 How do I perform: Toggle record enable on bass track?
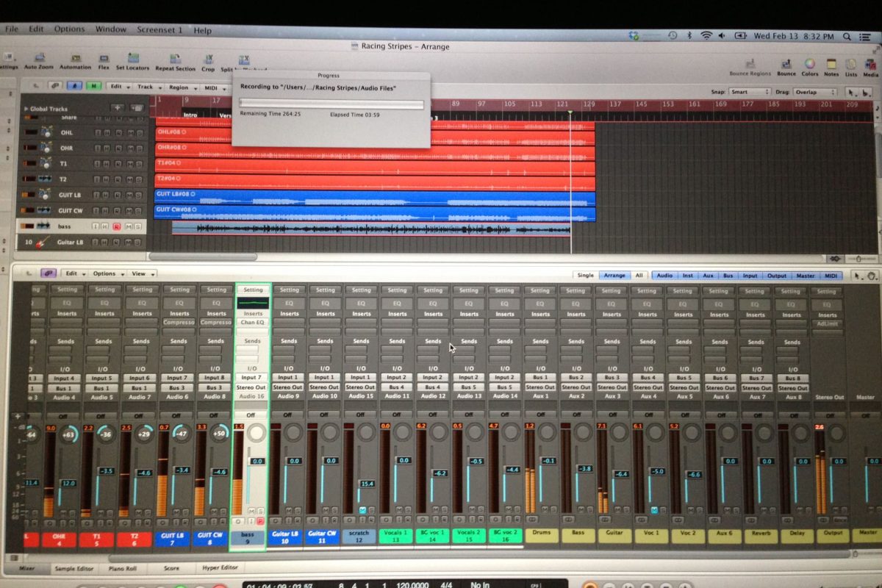click(116, 226)
